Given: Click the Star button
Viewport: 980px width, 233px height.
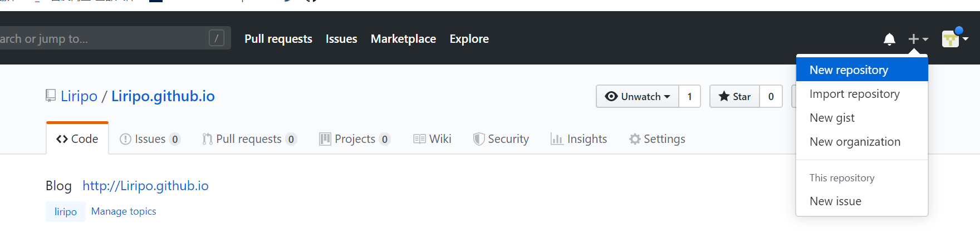Looking at the screenshot, I should pos(735,96).
